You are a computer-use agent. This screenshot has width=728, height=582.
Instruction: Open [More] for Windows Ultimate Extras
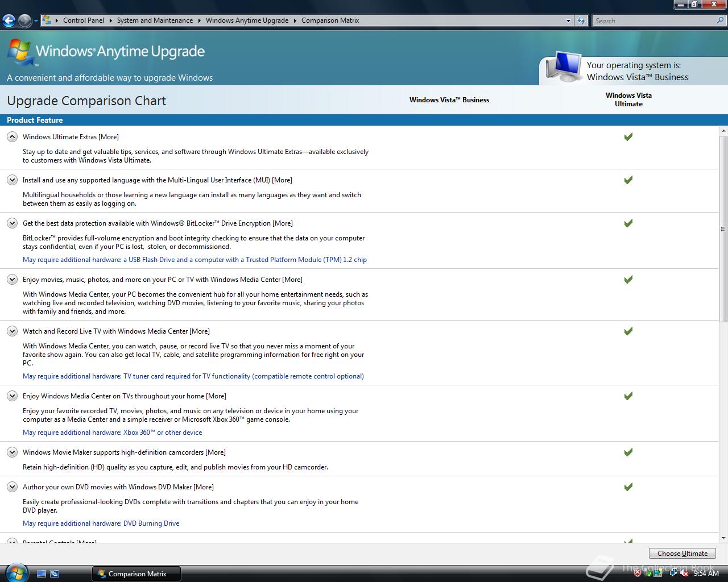[x=109, y=137]
